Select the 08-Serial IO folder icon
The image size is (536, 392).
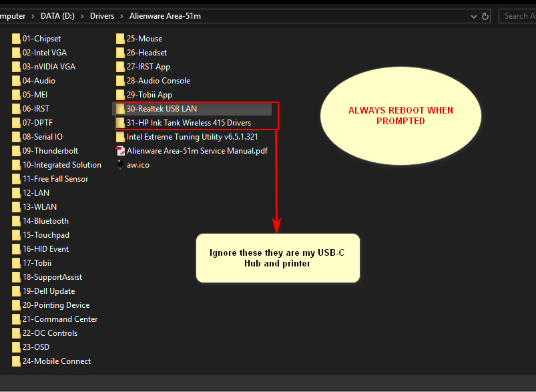pyautogui.click(x=16, y=137)
